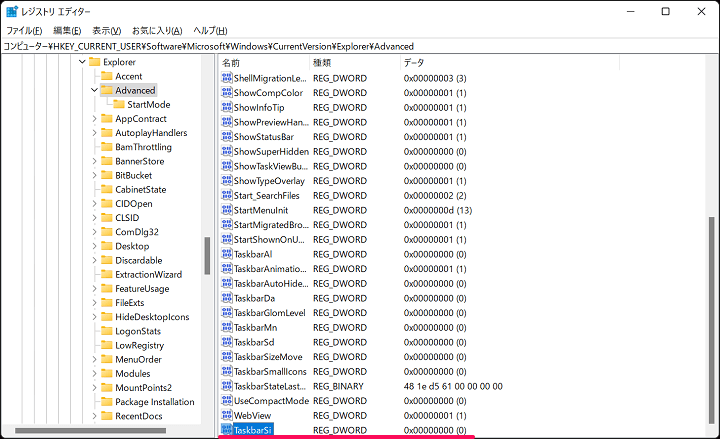The width and height of the screenshot is (720, 439).
Task: Select the TaskbarSmallIcons value name
Action: point(270,371)
